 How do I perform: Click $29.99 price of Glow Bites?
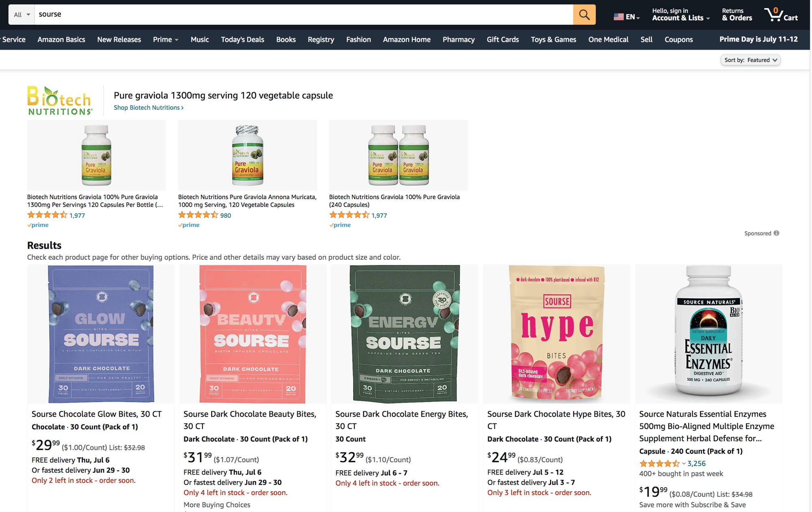[46, 445]
